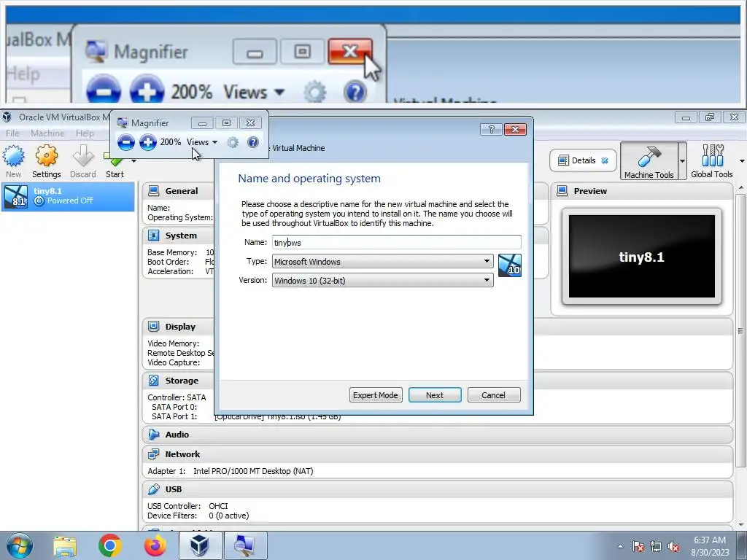This screenshot has height=560, width=747.
Task: Open the Machine Tools dropdown arrow
Action: click(682, 161)
